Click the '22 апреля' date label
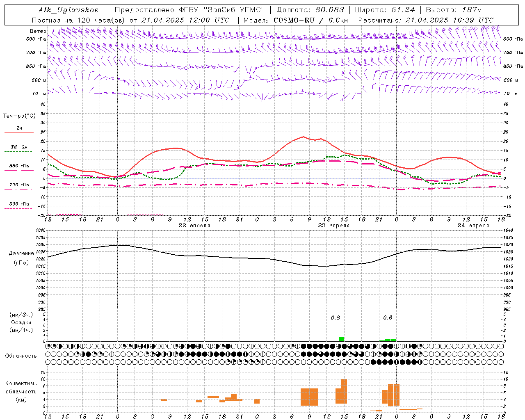The height and width of the screenshot is (420, 525). (x=194, y=225)
